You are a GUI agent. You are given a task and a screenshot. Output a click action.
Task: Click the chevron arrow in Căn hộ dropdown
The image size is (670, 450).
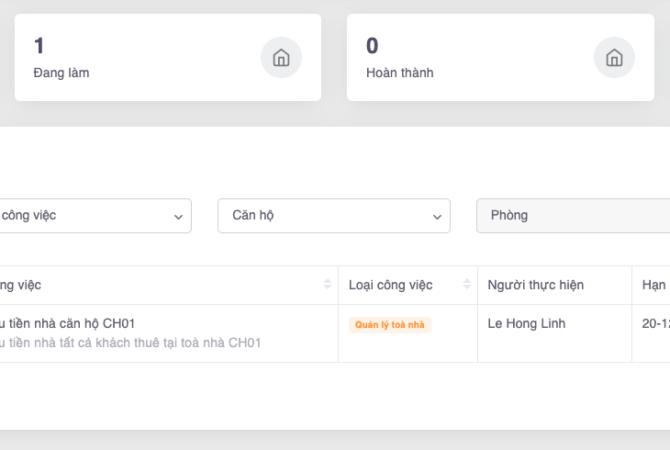[x=437, y=216]
